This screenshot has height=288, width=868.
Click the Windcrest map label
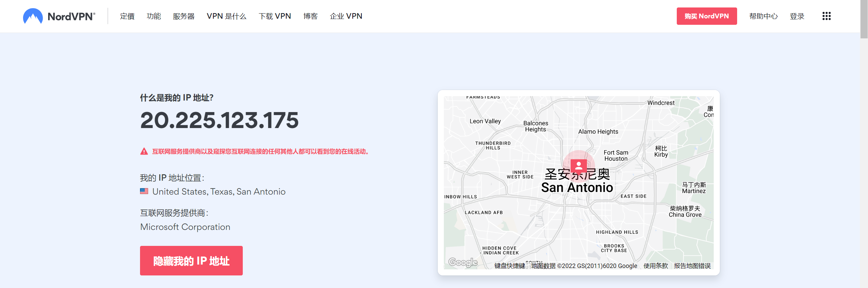[661, 103]
